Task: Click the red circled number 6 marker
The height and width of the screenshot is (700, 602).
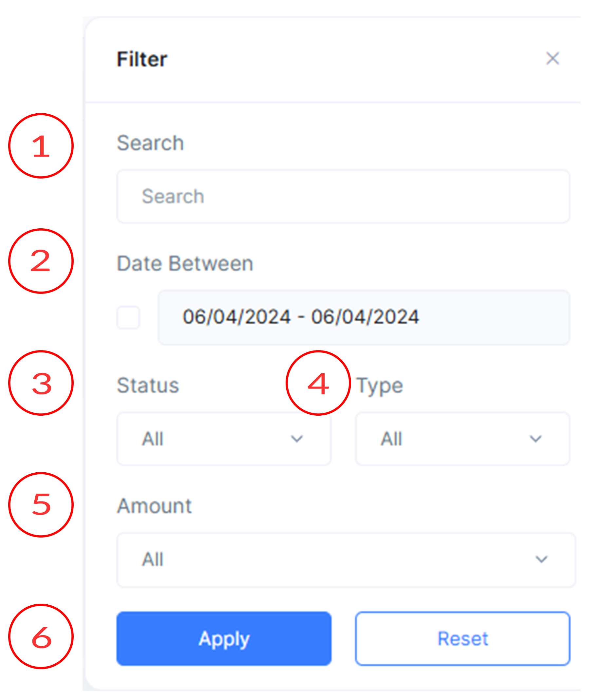Action: [41, 636]
